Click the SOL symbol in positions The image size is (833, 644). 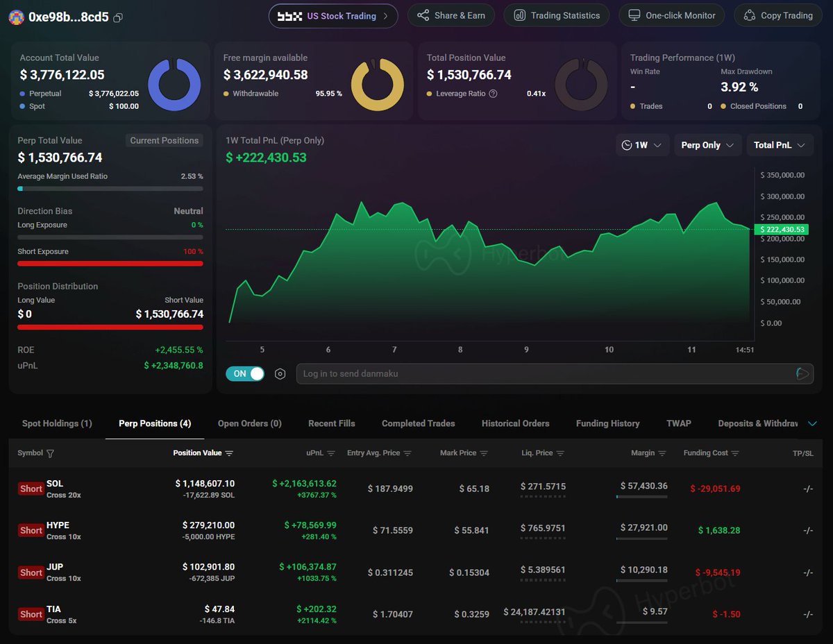[55, 484]
